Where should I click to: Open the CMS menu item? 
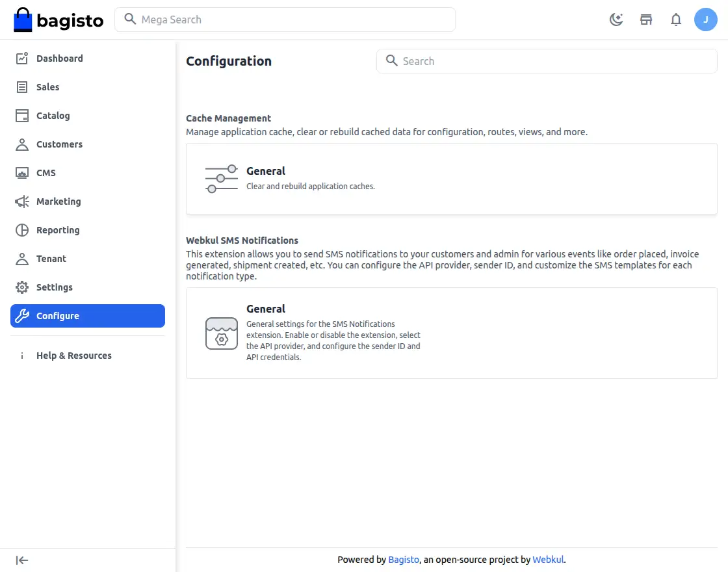(x=88, y=173)
